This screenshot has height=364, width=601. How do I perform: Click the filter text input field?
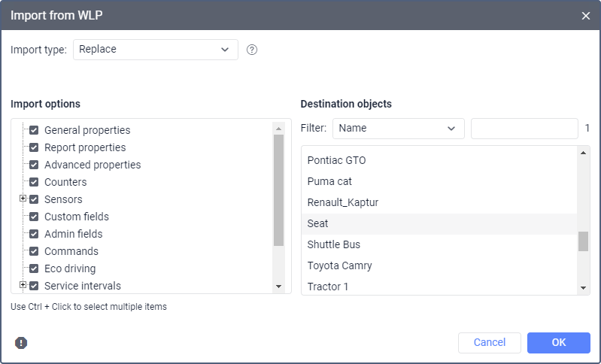[524, 129]
